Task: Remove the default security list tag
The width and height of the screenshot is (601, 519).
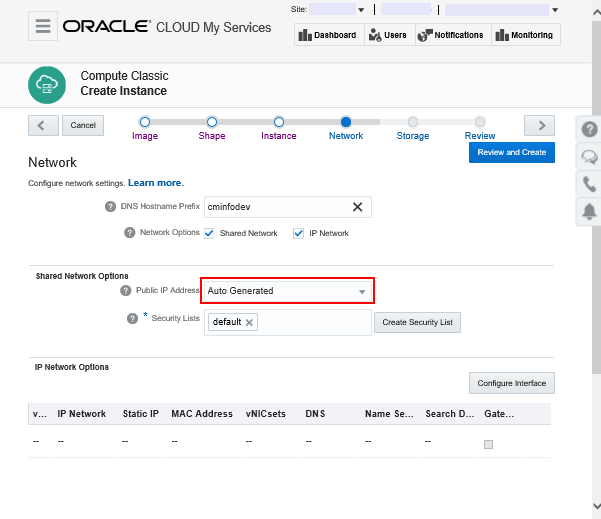Action: 249,322
